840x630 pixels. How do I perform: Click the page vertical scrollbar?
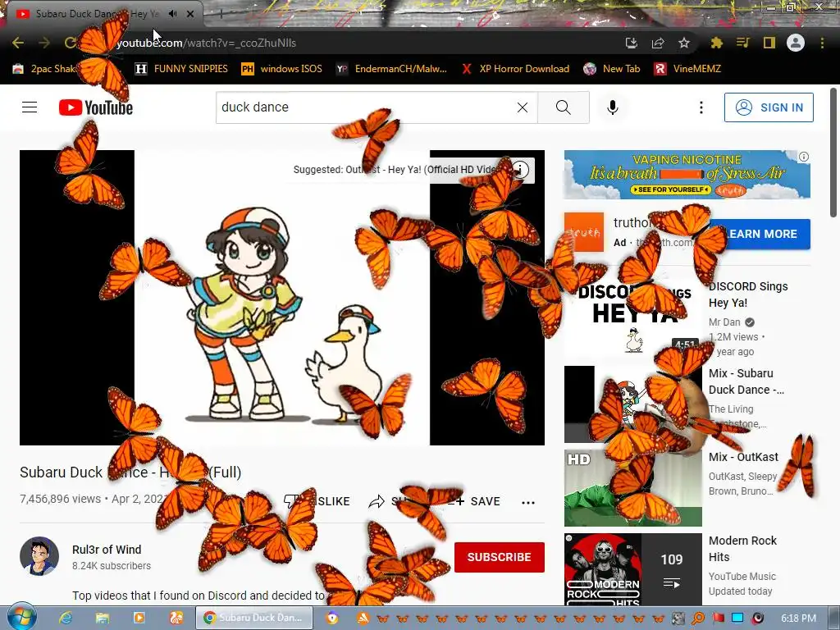click(x=833, y=153)
